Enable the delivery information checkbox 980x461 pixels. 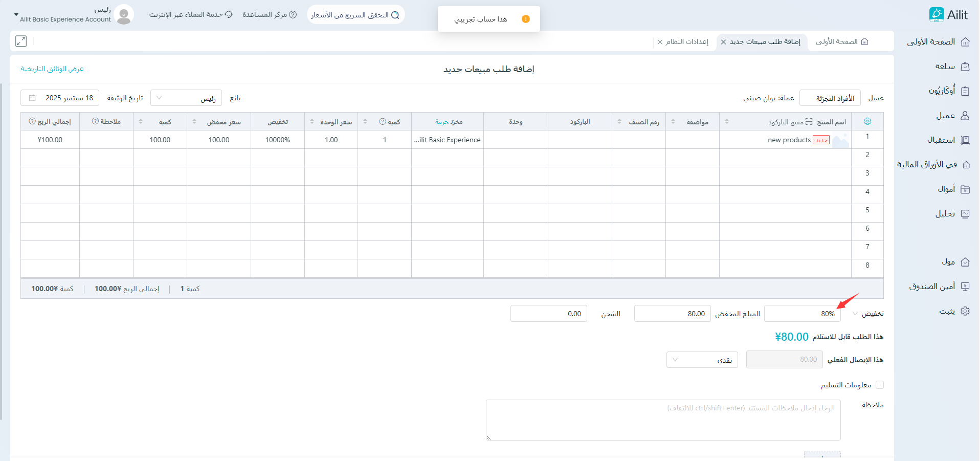(x=880, y=385)
